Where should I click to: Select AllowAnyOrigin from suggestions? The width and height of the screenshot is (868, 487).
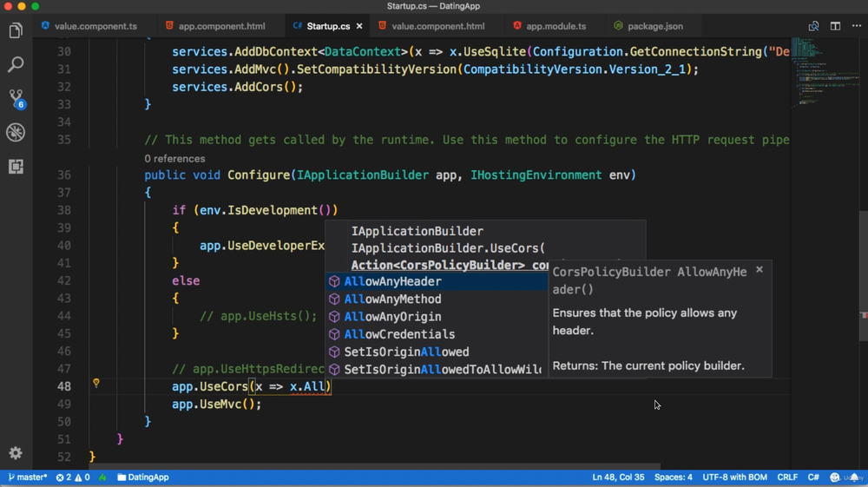tap(392, 317)
